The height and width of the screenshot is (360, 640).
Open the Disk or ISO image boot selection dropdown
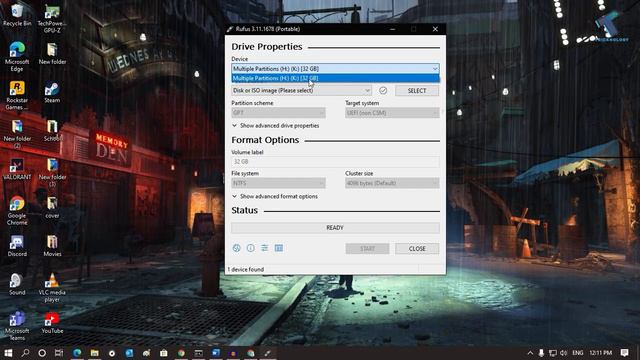click(302, 90)
